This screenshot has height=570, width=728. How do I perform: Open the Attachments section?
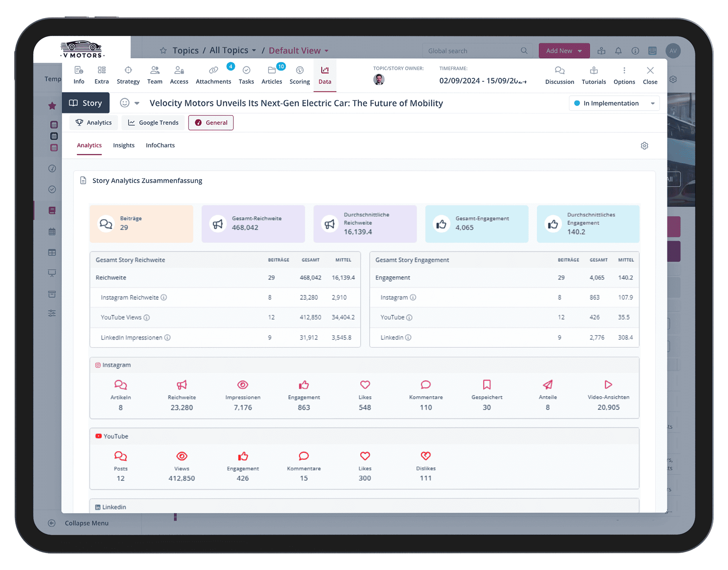click(213, 75)
